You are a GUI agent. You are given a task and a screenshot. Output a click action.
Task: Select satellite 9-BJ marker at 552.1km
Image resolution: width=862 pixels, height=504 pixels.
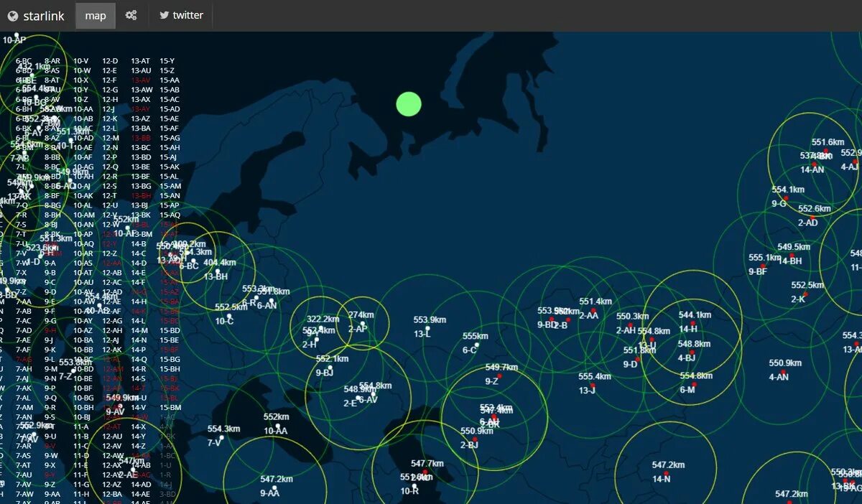pos(330,367)
